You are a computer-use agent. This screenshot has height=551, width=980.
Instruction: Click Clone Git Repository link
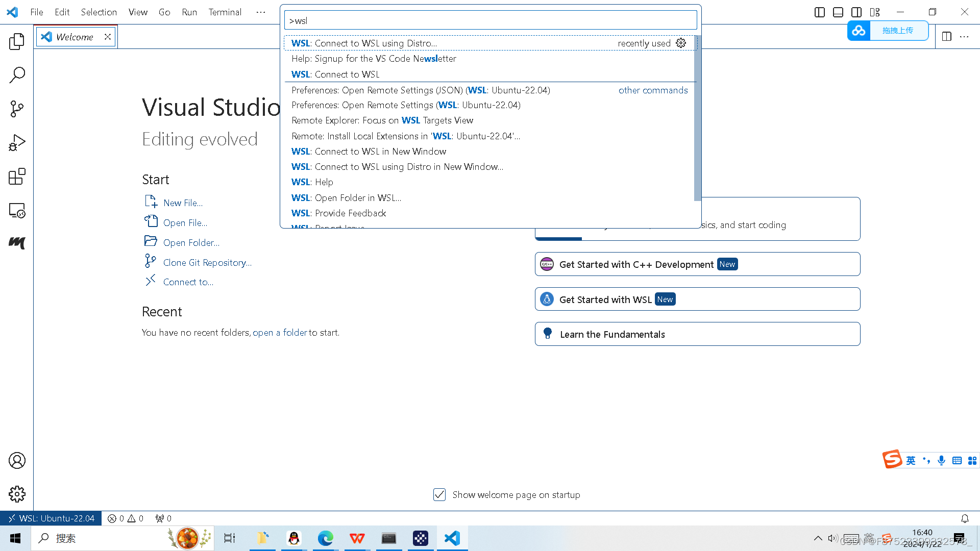207,262
